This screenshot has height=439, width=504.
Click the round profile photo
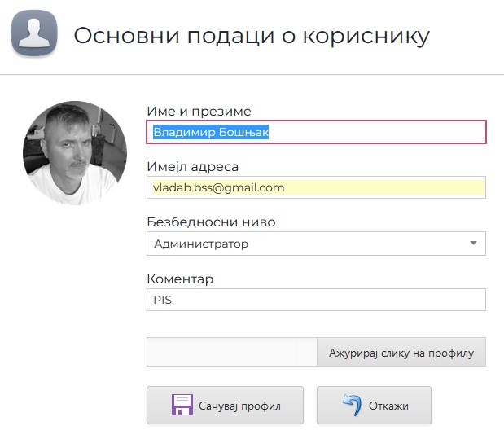75,153
